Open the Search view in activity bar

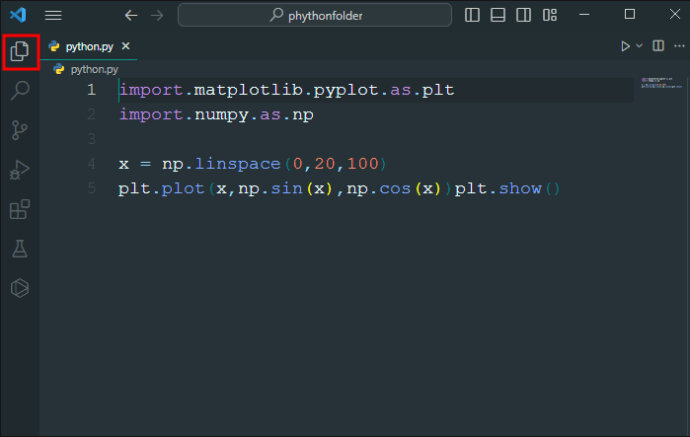tap(20, 91)
